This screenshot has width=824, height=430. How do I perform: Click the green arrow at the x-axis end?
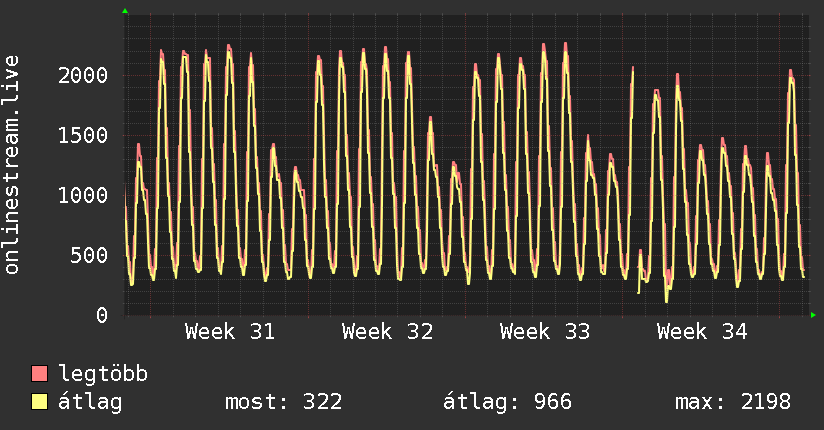click(813, 315)
